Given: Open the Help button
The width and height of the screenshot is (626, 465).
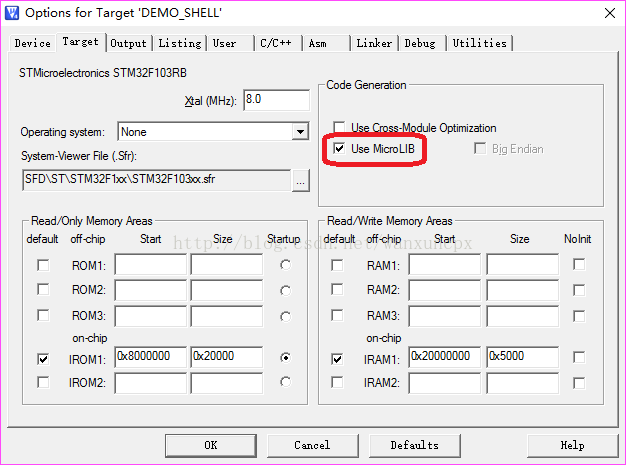Looking at the screenshot, I should pyautogui.click(x=573, y=445).
